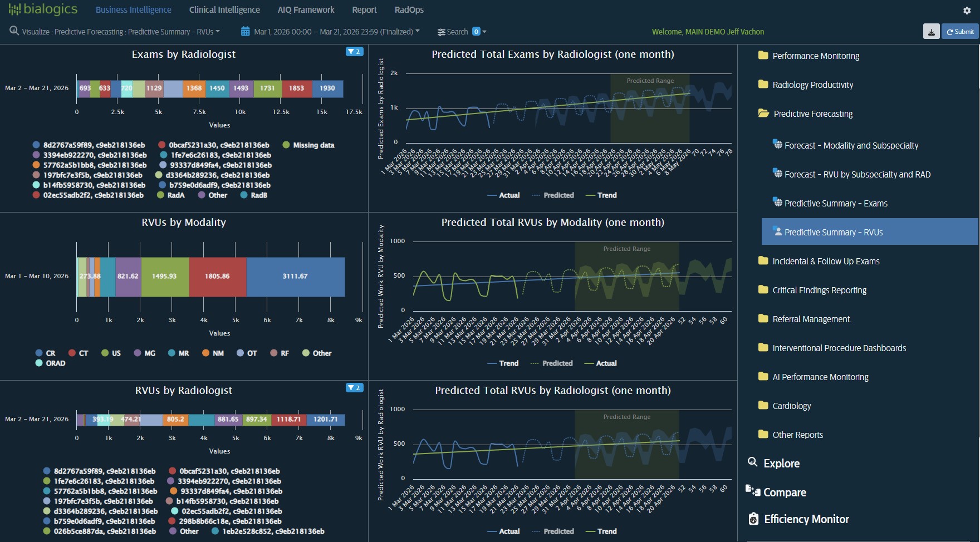This screenshot has height=542, width=980.
Task: Open the Predictive Summary - RVUs breadcrumb dropdown
Action: pos(217,31)
